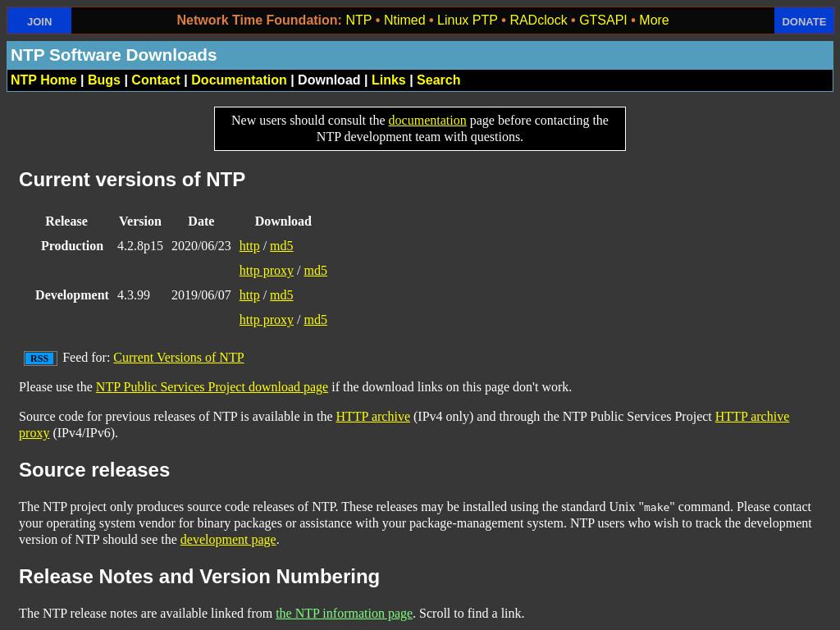Select the Download navigation item
Screen dimensions: 840x630
pyautogui.click(x=329, y=80)
